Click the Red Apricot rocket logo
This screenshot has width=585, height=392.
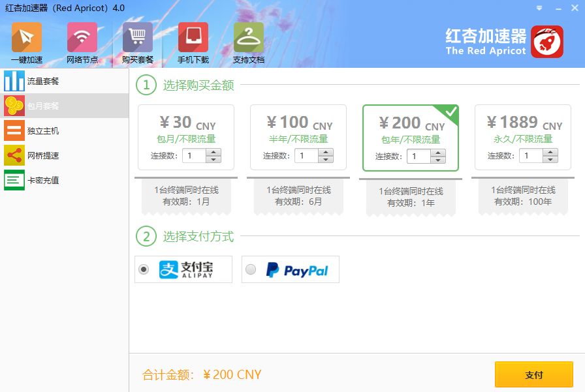[547, 42]
